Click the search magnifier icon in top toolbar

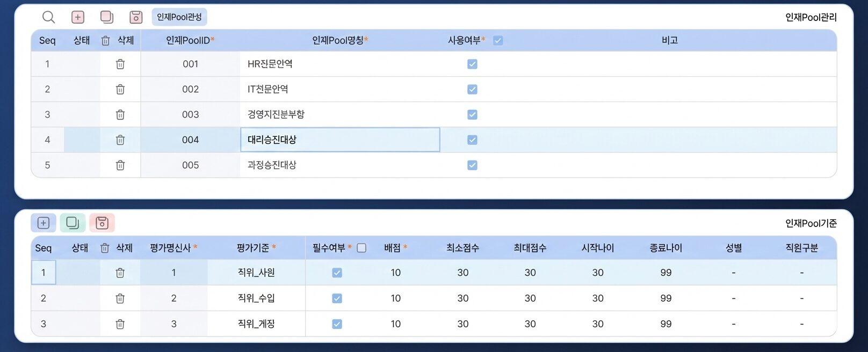[x=48, y=17]
